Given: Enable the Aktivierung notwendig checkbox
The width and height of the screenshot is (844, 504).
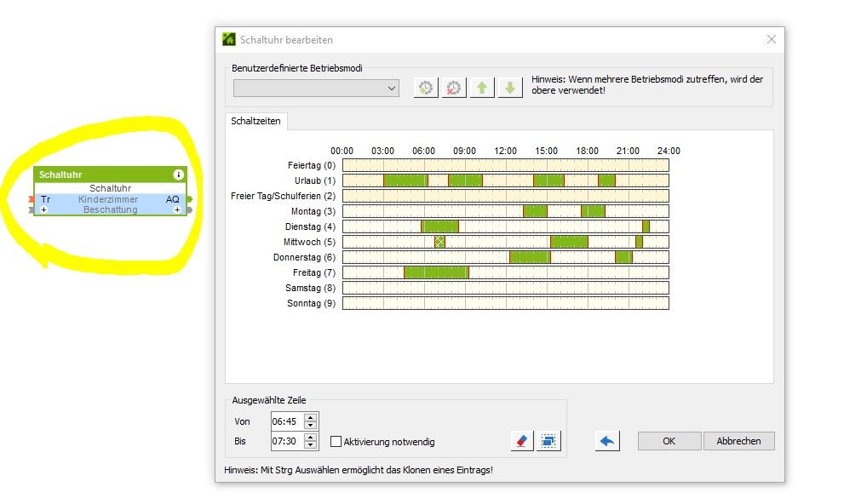Looking at the screenshot, I should pyautogui.click(x=336, y=442).
